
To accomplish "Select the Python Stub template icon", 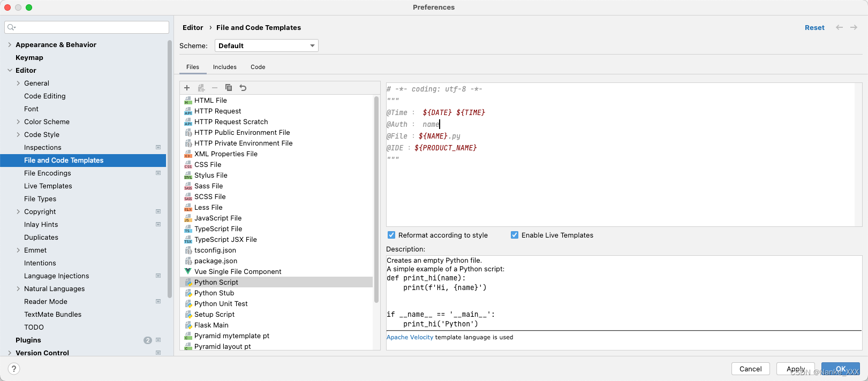I will pyautogui.click(x=188, y=293).
